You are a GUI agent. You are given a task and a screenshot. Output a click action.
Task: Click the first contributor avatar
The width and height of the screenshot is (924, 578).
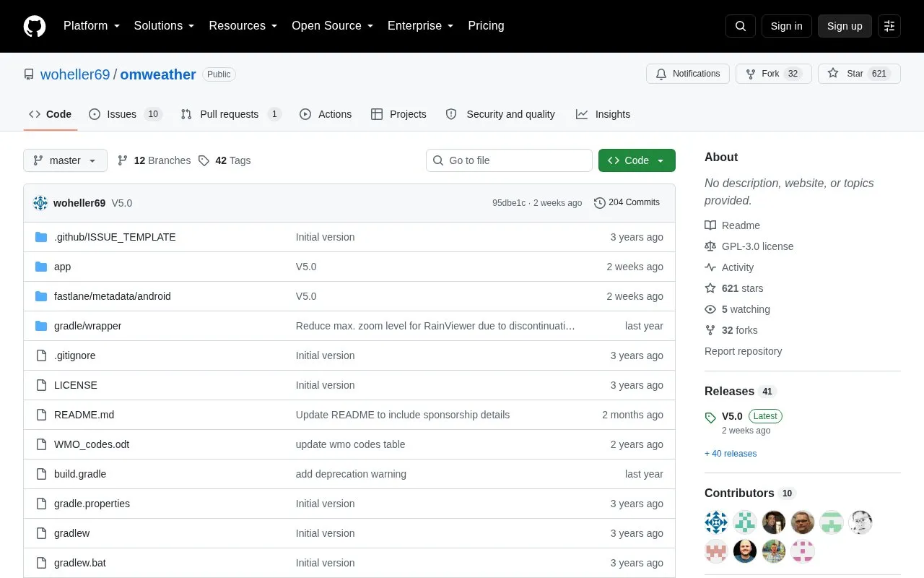[x=716, y=522]
